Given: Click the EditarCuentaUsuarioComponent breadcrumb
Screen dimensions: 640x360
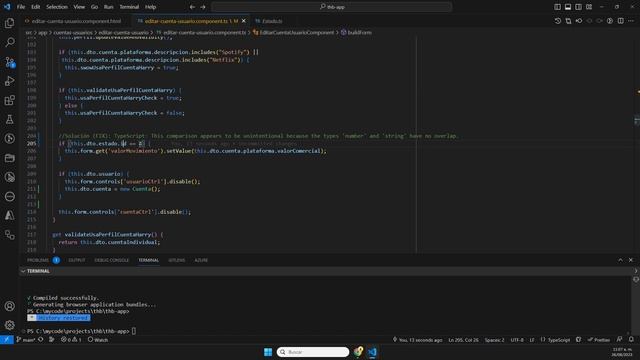Looking at the screenshot, I should (297, 32).
